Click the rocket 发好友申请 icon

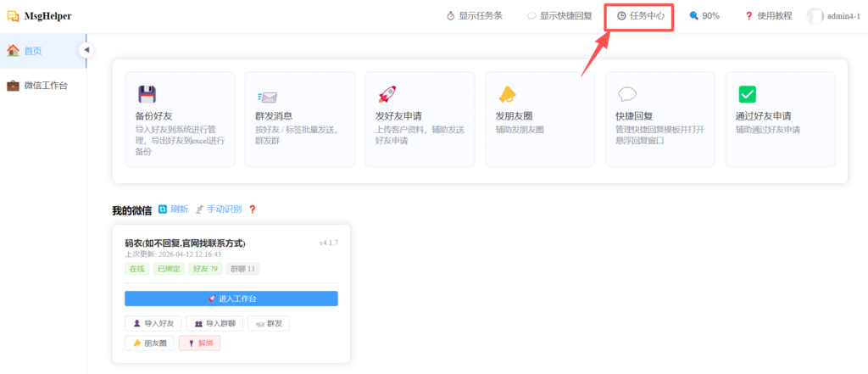click(x=387, y=94)
